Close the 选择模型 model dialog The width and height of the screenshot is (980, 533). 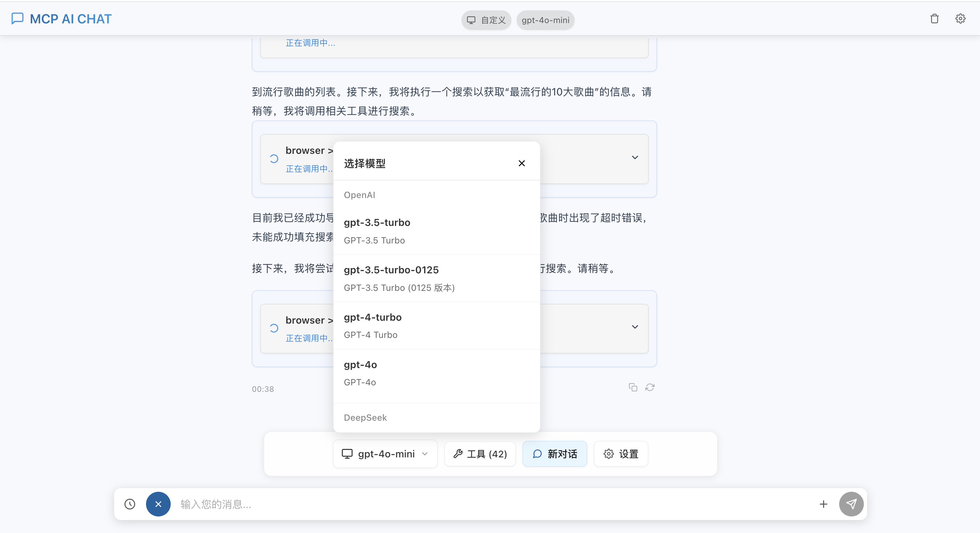pyautogui.click(x=521, y=163)
